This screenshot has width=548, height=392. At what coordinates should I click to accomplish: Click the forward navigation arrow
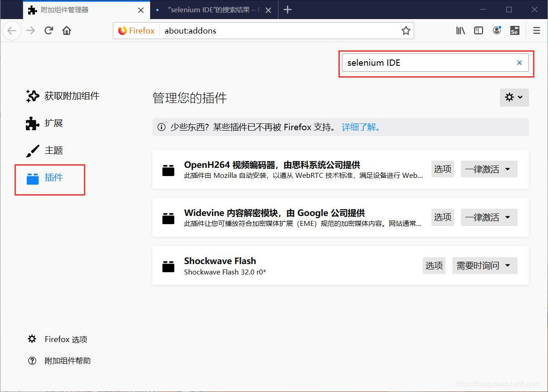click(30, 31)
